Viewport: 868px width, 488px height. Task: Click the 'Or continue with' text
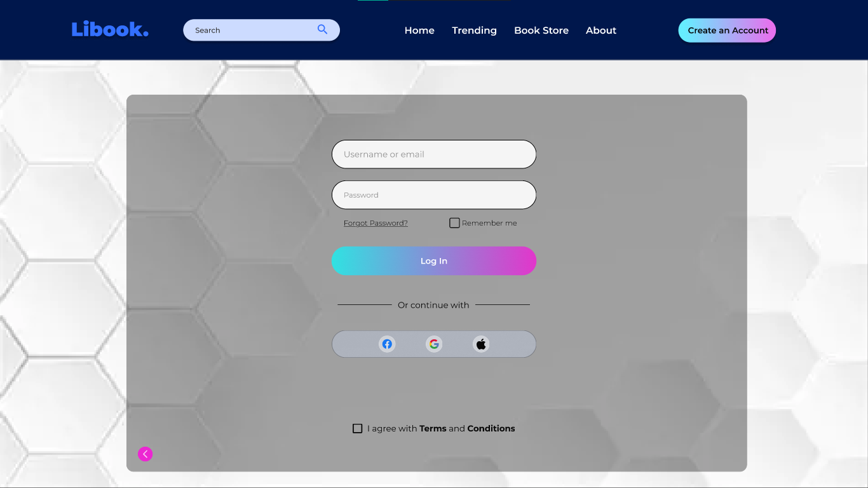(433, 306)
